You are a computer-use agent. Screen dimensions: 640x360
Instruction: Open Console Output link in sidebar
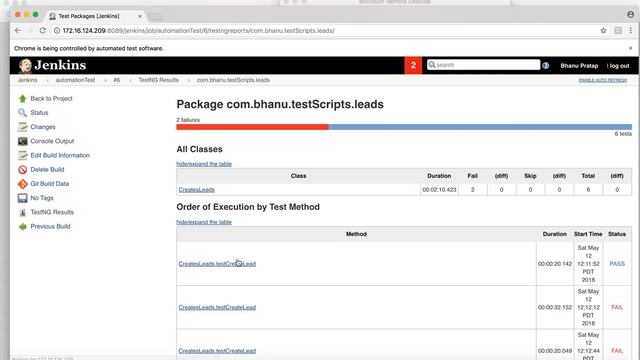(52, 141)
